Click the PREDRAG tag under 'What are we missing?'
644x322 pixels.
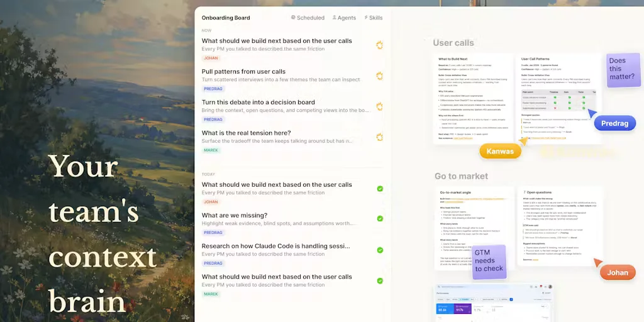213,233
